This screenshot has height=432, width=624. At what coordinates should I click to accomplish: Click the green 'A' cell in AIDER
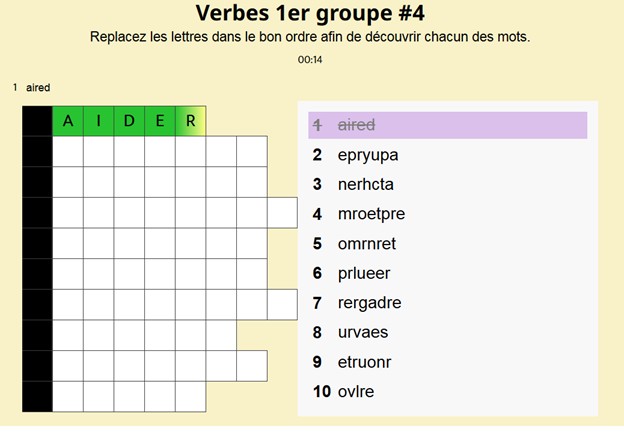tap(67, 121)
